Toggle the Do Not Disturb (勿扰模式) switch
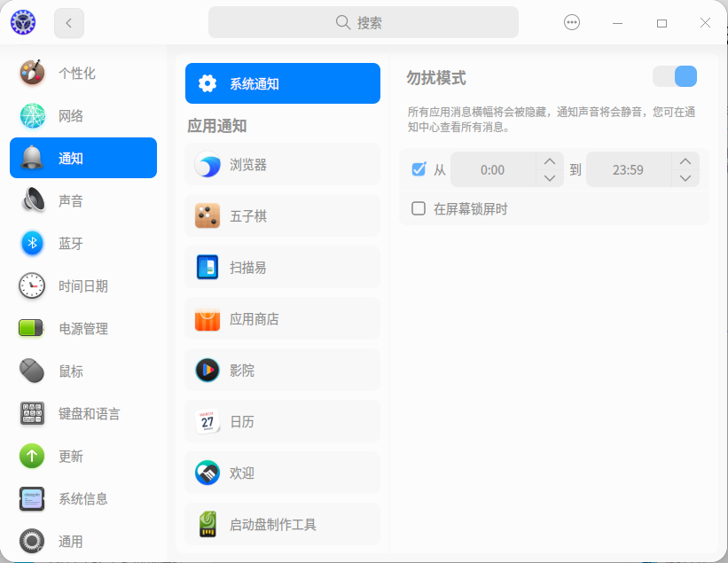728x563 pixels. (x=675, y=76)
